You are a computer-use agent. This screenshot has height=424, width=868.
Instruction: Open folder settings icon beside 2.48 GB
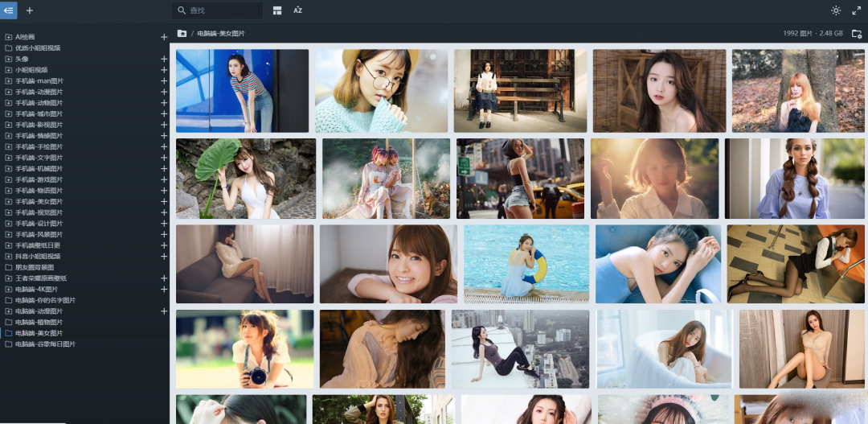857,34
